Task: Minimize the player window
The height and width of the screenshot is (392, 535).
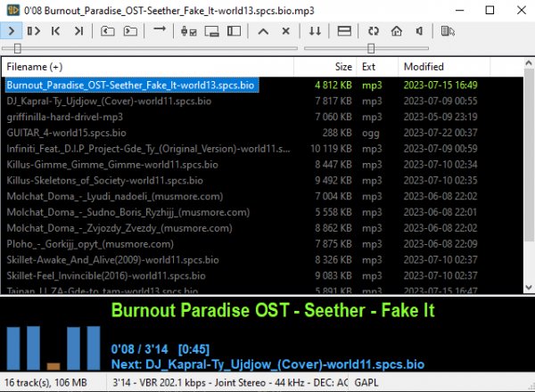Action: [459, 10]
